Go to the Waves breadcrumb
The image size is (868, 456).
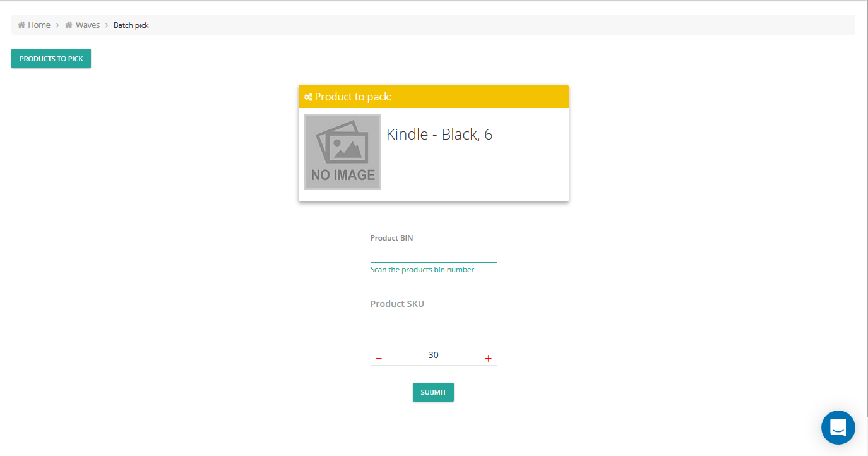pos(83,25)
